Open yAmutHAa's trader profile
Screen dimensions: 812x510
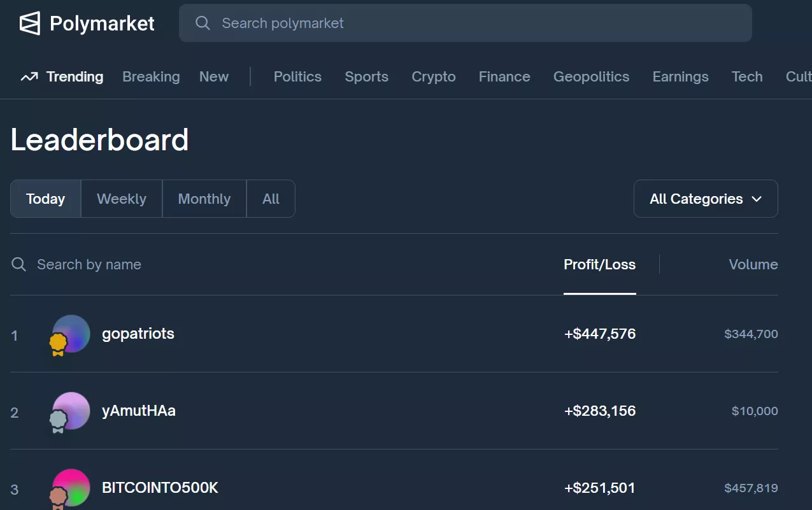[x=139, y=411]
